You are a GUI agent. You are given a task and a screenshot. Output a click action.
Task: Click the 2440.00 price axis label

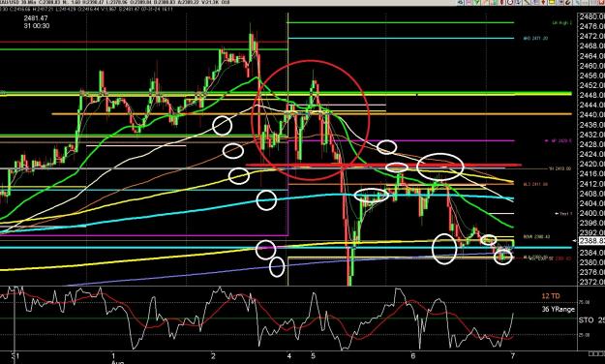pyautogui.click(x=591, y=114)
